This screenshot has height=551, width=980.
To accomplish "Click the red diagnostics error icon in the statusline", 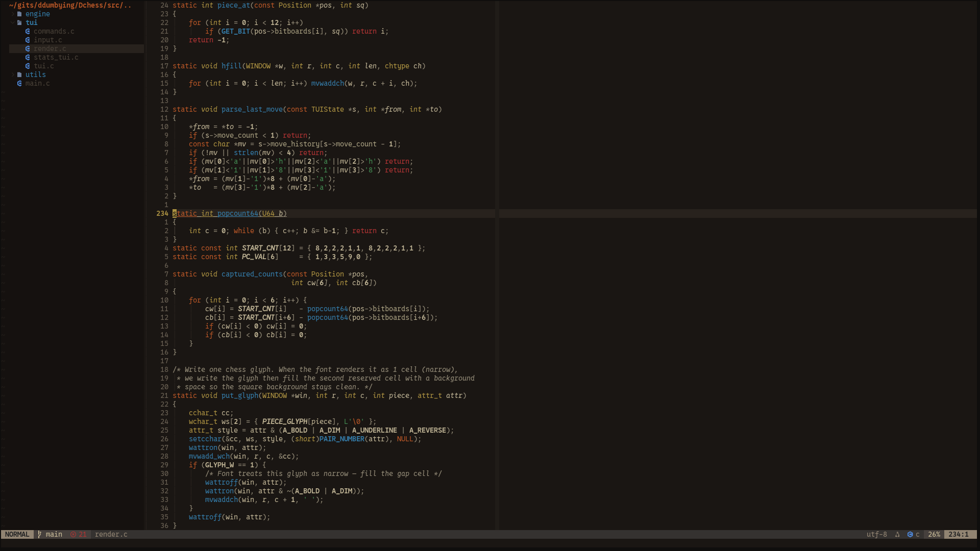I will click(x=73, y=534).
